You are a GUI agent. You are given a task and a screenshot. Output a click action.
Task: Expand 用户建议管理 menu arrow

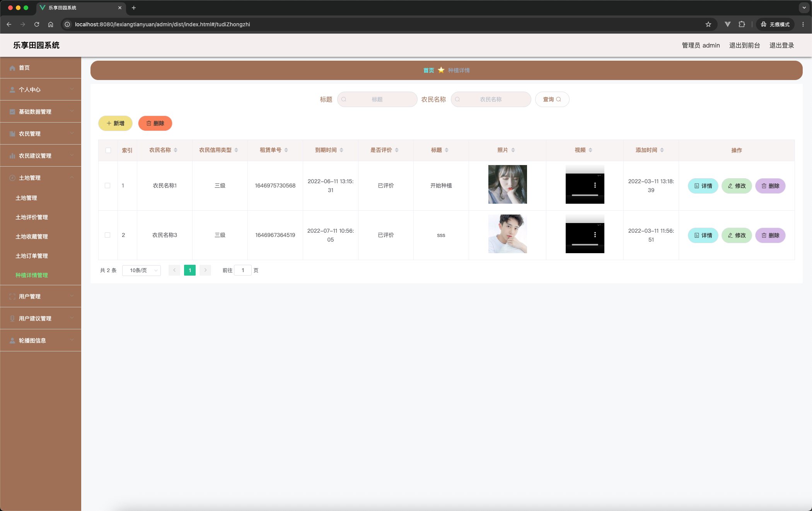[x=72, y=318]
